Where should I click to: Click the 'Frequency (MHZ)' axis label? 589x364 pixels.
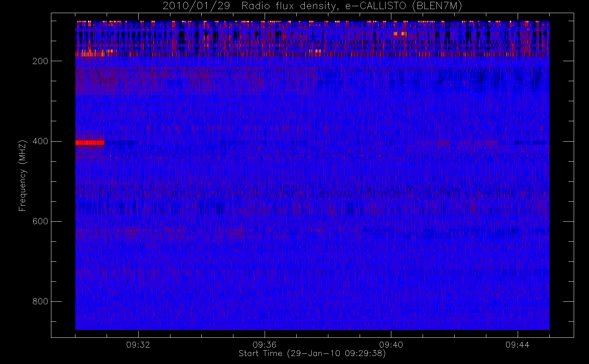[x=23, y=175]
